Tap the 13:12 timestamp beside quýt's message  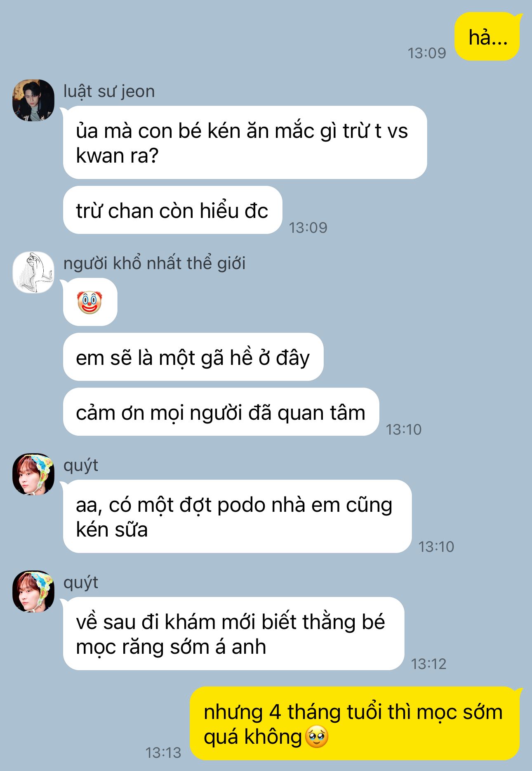click(429, 664)
